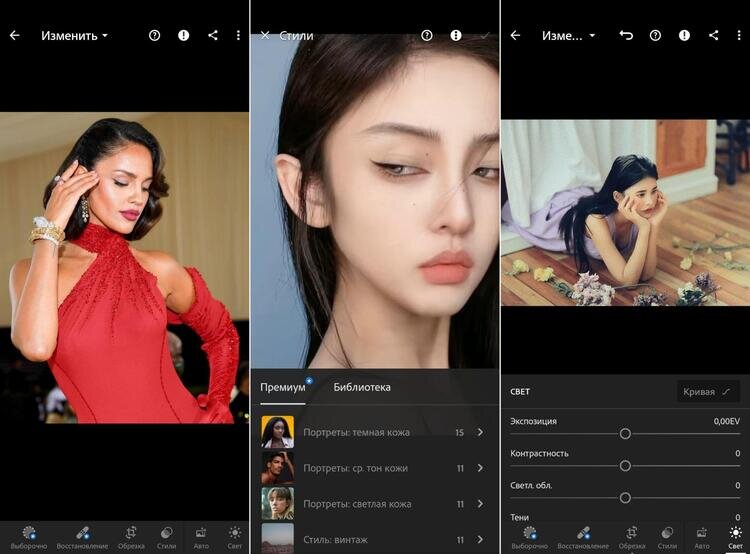
Task: Switch to the Премиум tab
Action: [283, 387]
